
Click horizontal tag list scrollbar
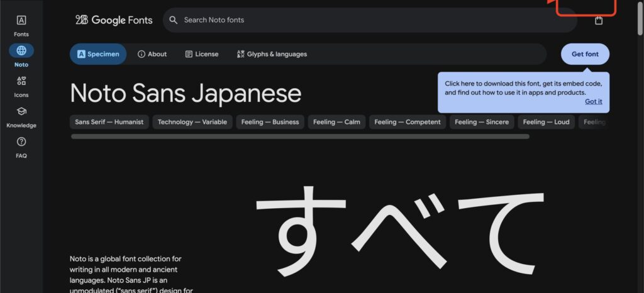300,136
